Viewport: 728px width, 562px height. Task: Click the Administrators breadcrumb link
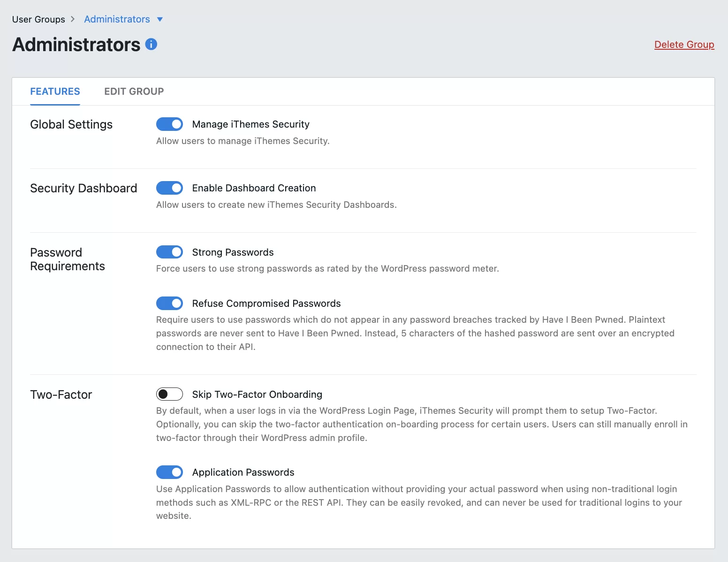[117, 19]
